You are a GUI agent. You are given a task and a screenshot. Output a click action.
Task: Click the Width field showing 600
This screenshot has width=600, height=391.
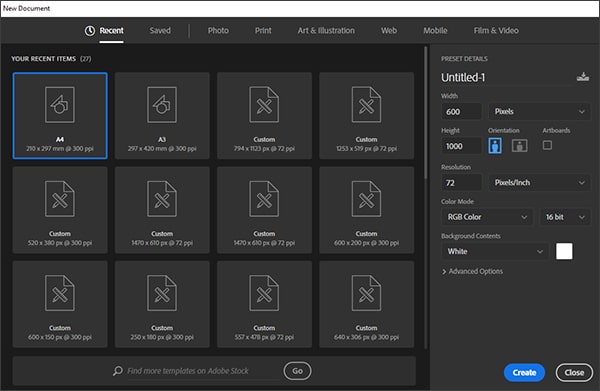click(x=461, y=111)
